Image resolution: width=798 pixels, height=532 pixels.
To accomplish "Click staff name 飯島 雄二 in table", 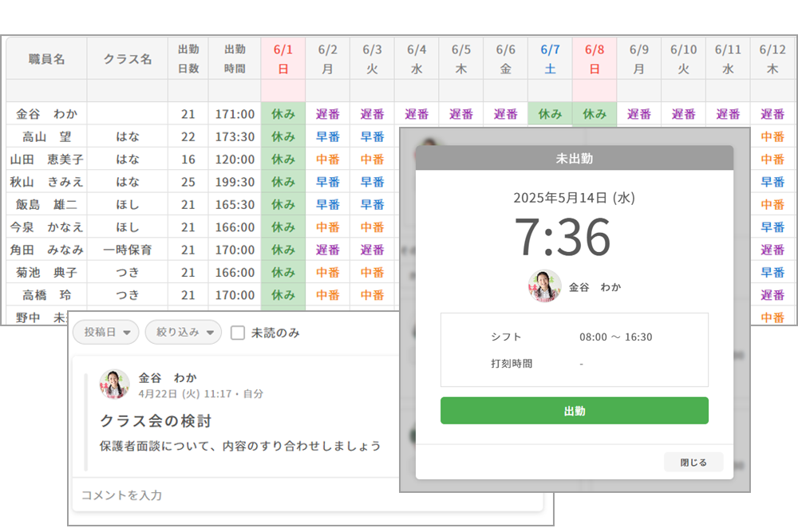I will 47,204.
